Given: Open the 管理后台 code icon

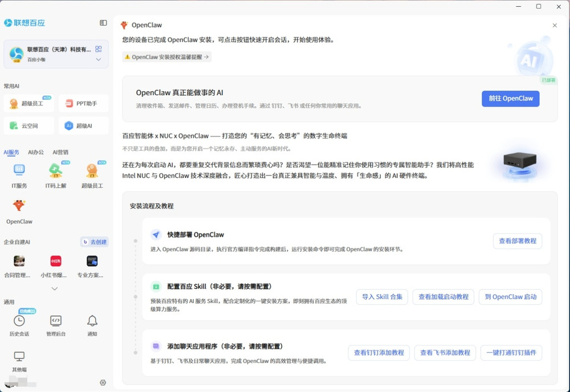Looking at the screenshot, I should click(x=56, y=321).
